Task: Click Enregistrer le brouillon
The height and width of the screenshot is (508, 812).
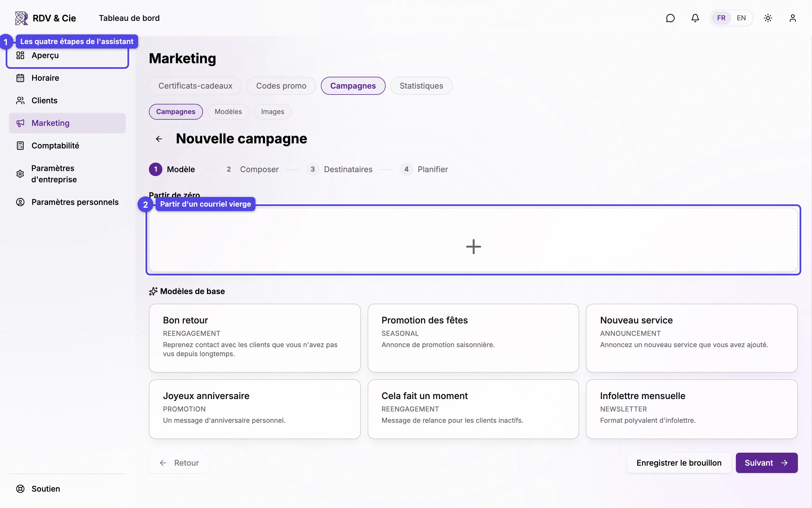Action: (x=679, y=463)
